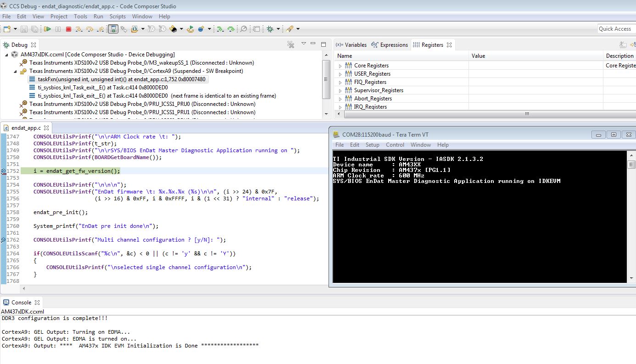Image resolution: width=636 pixels, height=364 pixels.
Task: Click the green bug Debug icon in toolbar
Action: click(270, 29)
